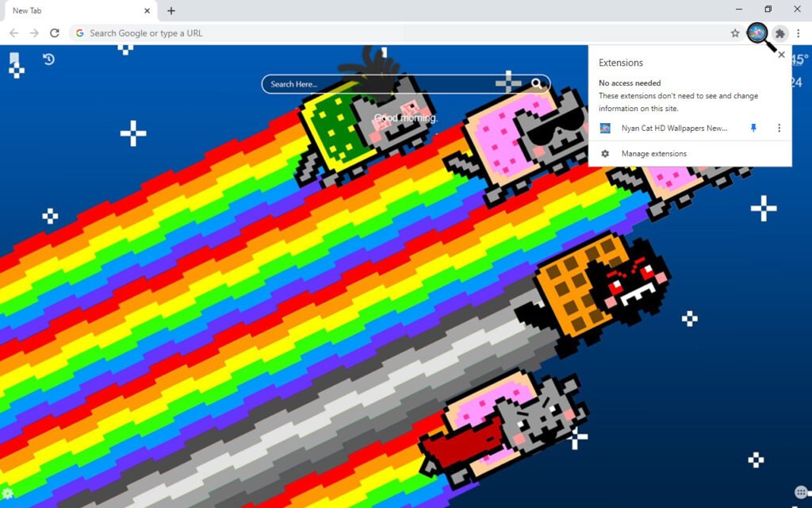The height and width of the screenshot is (508, 812).
Task: Click the Nyan Cat extension icon in the toolbar
Action: tap(757, 33)
